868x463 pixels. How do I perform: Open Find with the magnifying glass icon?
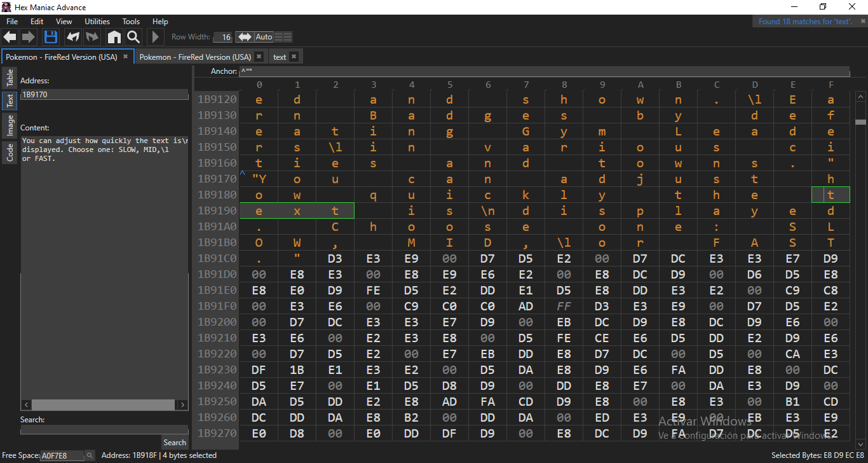click(133, 37)
